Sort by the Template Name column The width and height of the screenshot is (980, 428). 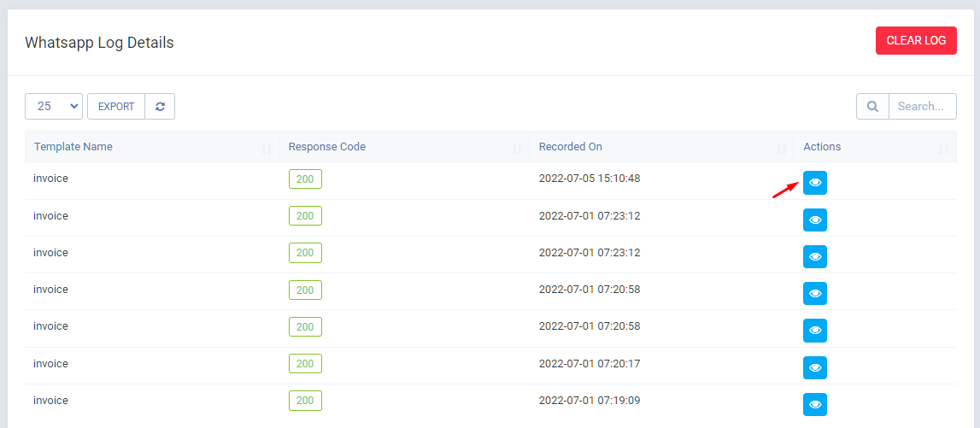pyautogui.click(x=73, y=147)
